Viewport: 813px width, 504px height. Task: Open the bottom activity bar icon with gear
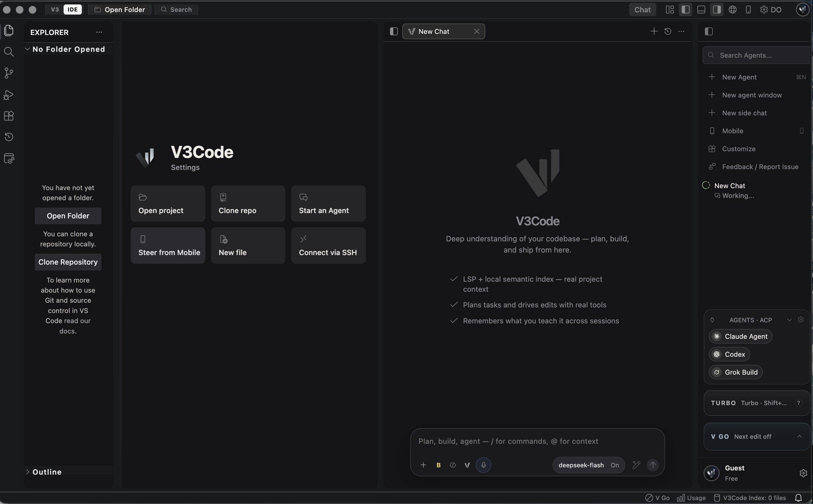tap(9, 159)
